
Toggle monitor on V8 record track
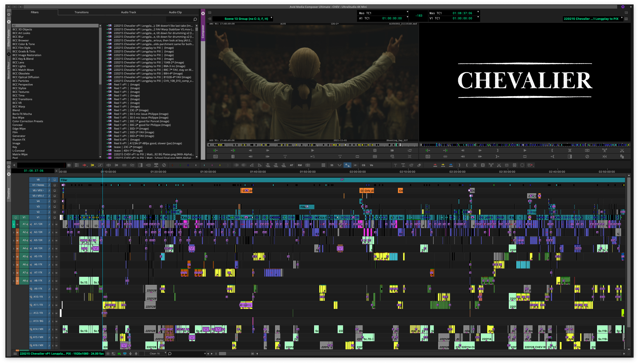[x=55, y=180]
